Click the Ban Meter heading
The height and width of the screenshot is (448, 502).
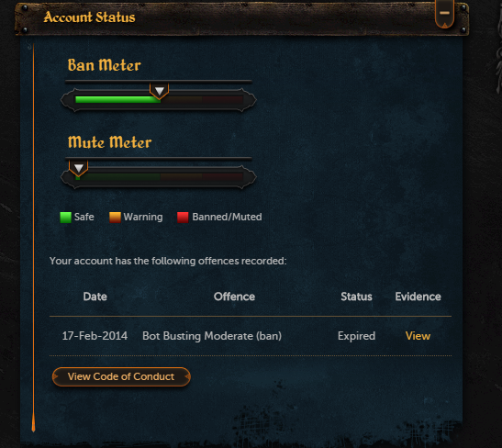104,65
